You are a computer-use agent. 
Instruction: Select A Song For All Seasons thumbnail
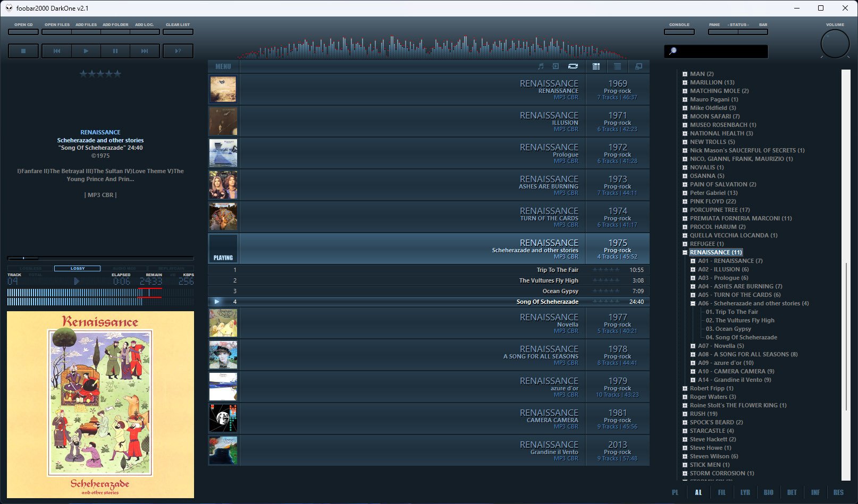click(223, 355)
